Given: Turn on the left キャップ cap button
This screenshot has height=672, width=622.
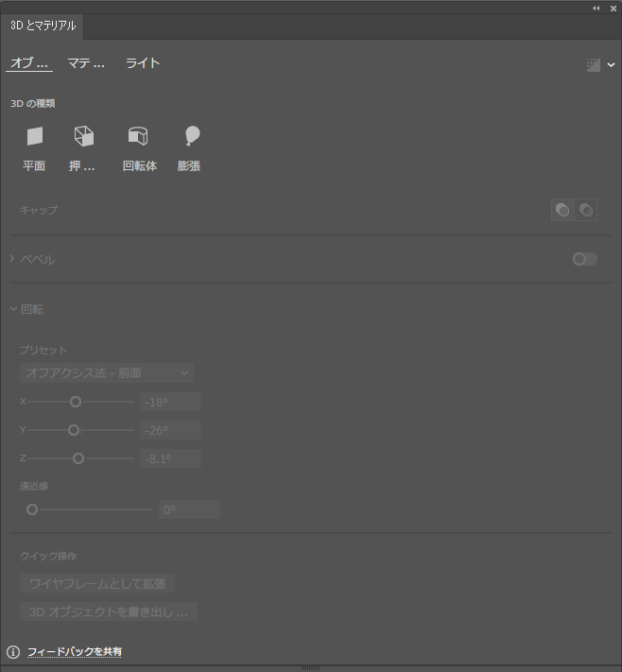Looking at the screenshot, I should click(x=563, y=210).
